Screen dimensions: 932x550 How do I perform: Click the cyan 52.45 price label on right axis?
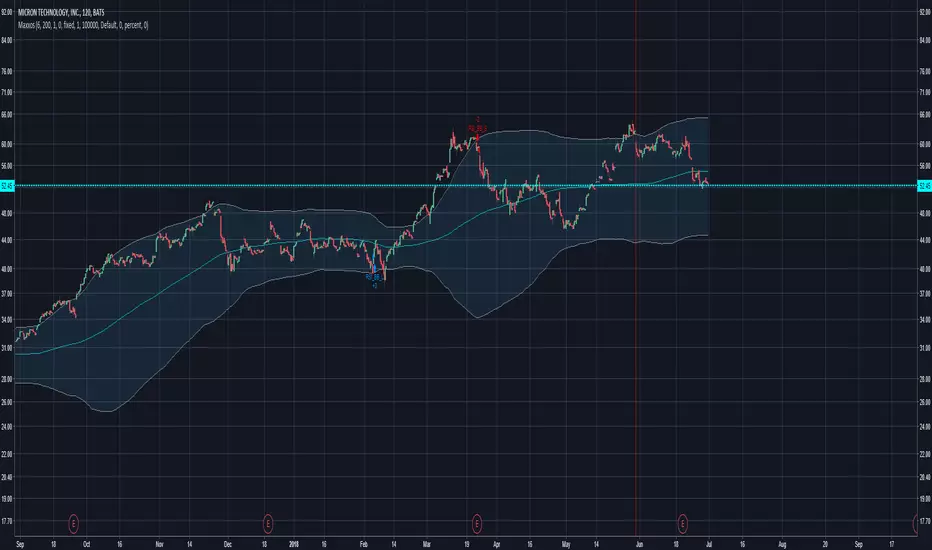pos(923,186)
